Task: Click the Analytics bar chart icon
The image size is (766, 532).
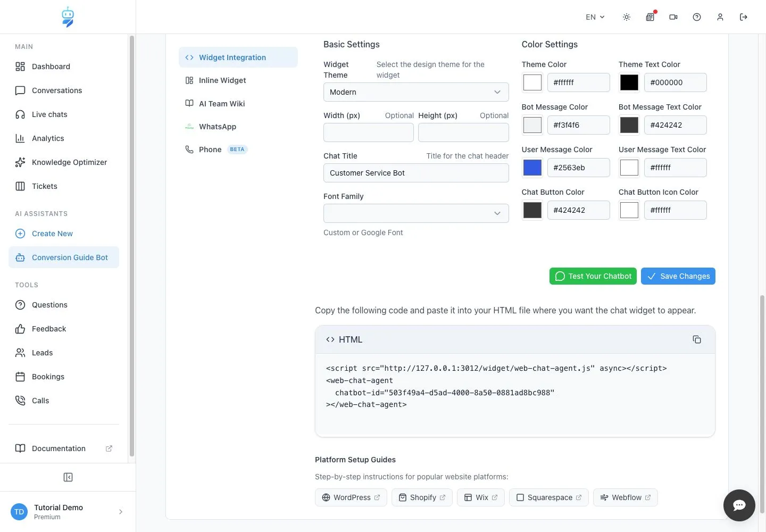Action: tap(20, 138)
